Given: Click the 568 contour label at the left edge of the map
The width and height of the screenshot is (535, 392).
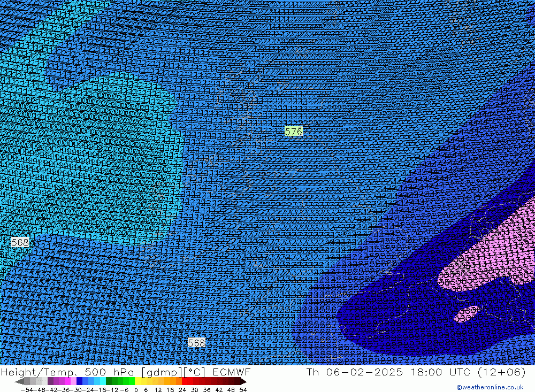Looking at the screenshot, I should click(x=20, y=242).
